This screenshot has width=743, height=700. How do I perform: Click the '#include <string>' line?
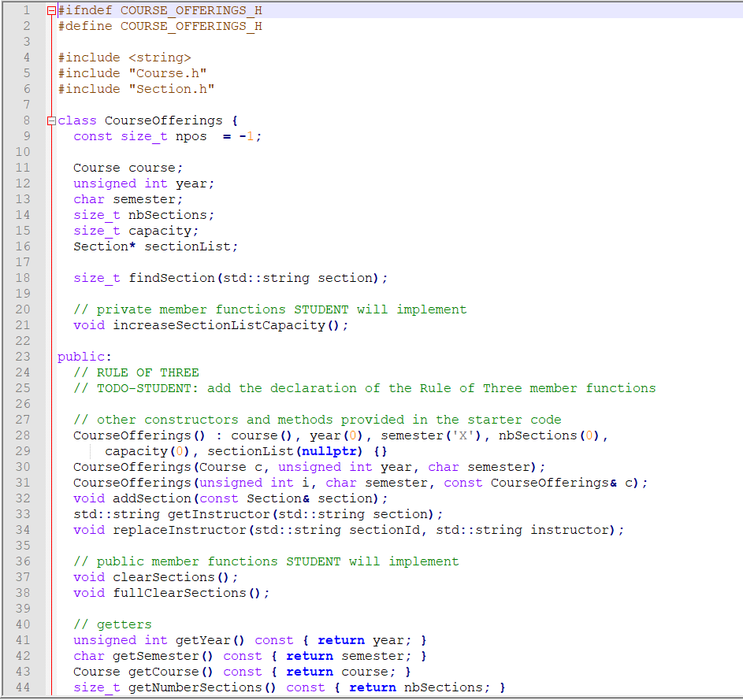click(124, 57)
